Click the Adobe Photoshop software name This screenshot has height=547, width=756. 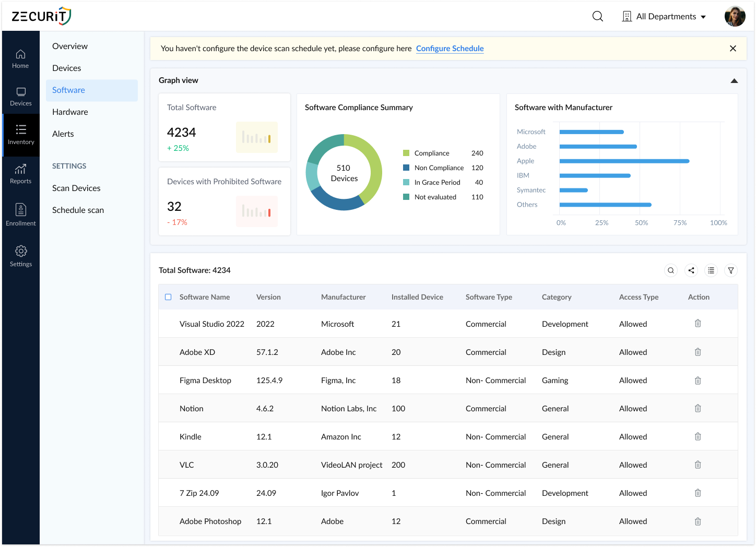[210, 521]
